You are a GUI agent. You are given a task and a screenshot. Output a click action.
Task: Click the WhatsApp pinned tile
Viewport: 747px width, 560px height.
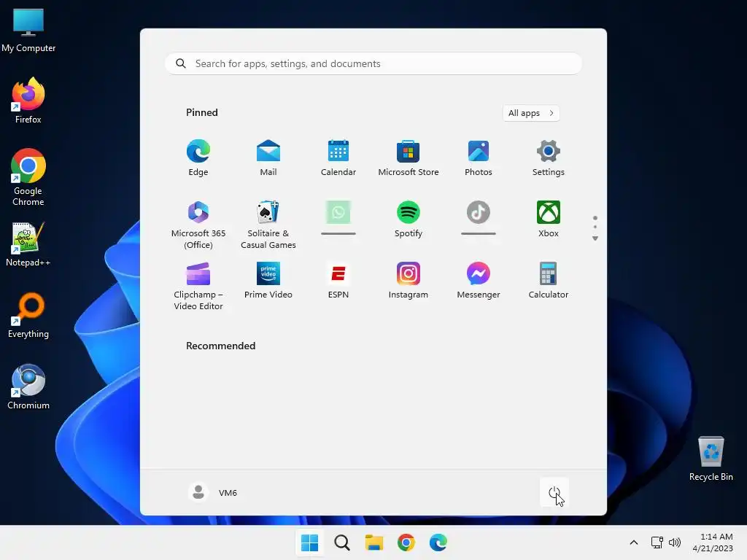click(x=338, y=218)
